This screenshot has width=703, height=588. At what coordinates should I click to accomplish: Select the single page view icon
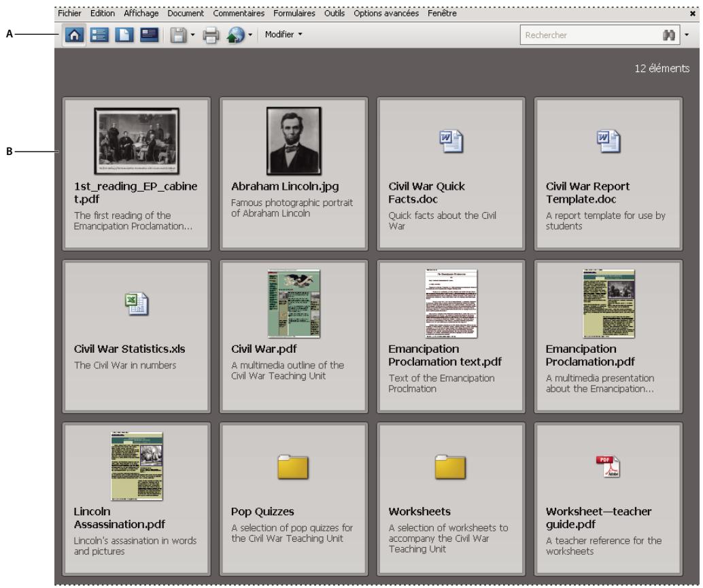[123, 35]
